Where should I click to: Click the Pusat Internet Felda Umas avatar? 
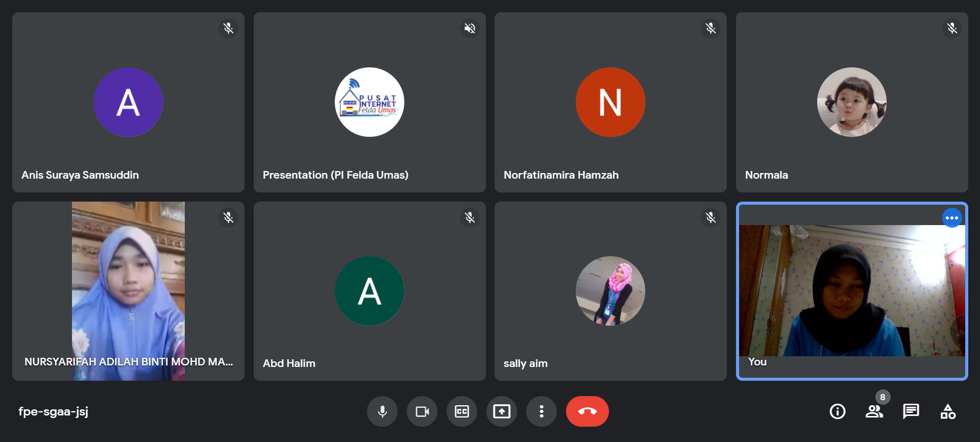click(369, 102)
